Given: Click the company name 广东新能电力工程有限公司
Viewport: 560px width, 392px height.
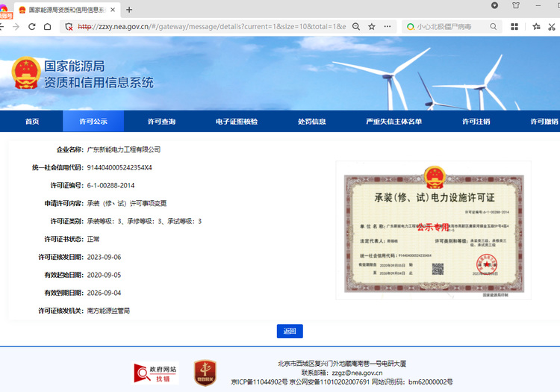Looking at the screenshot, I should click(x=123, y=149).
